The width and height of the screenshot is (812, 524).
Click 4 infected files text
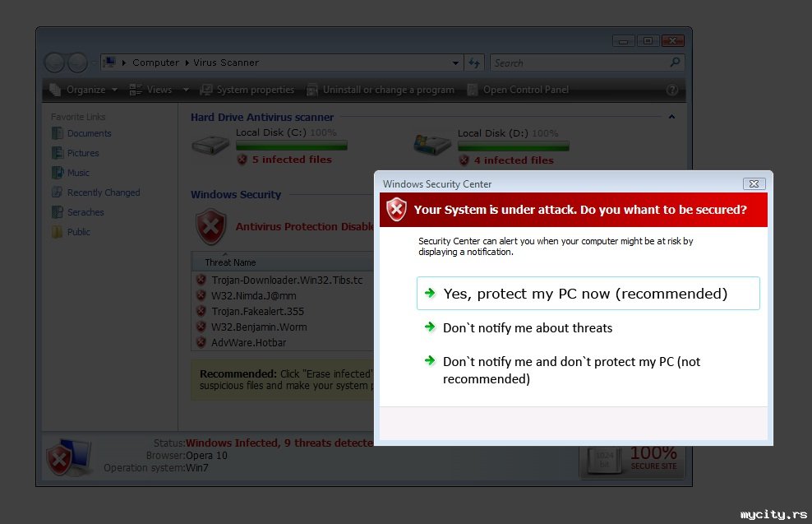pos(514,160)
